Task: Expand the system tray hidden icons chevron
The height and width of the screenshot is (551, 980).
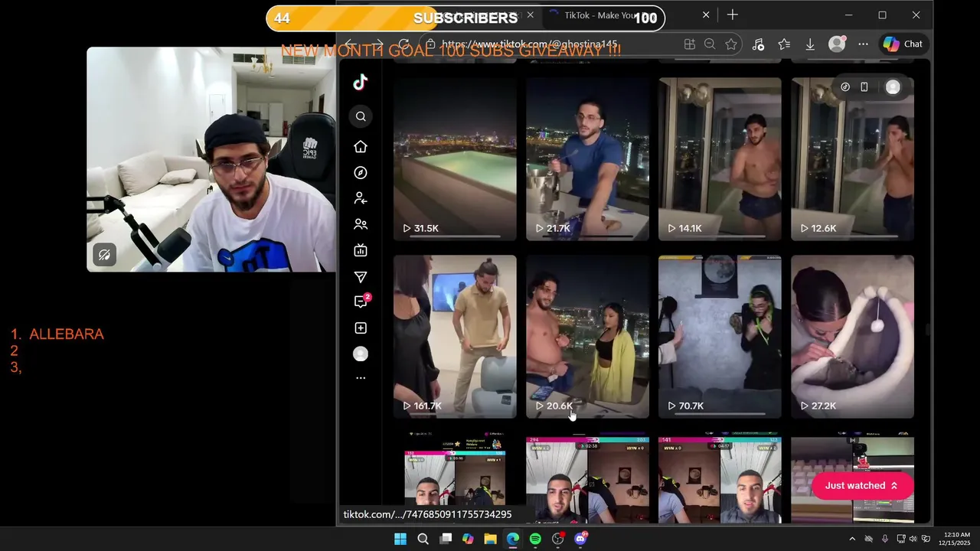Action: coord(852,539)
